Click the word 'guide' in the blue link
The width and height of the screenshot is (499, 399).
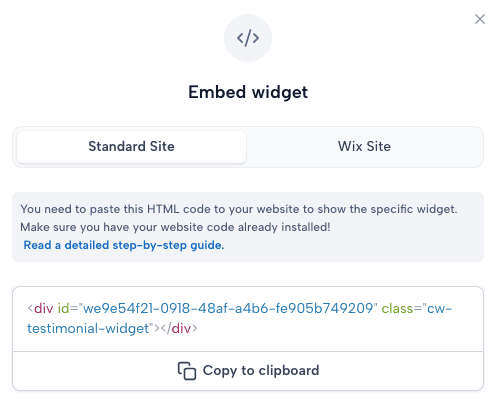207,246
